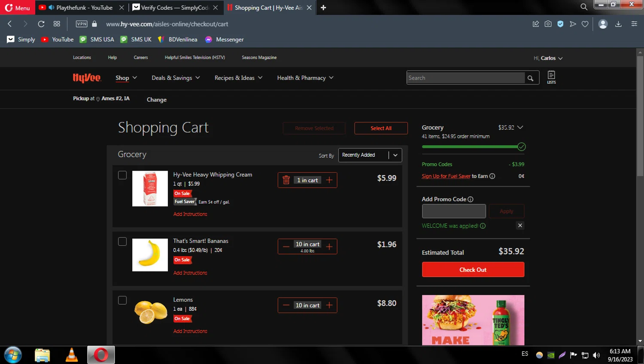Open the Lists icon

coord(551,77)
